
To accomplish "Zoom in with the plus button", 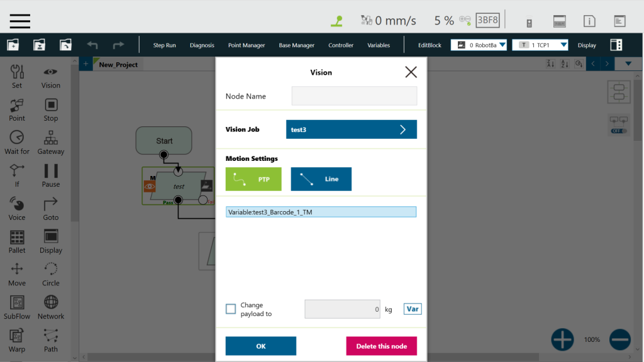I will click(562, 339).
